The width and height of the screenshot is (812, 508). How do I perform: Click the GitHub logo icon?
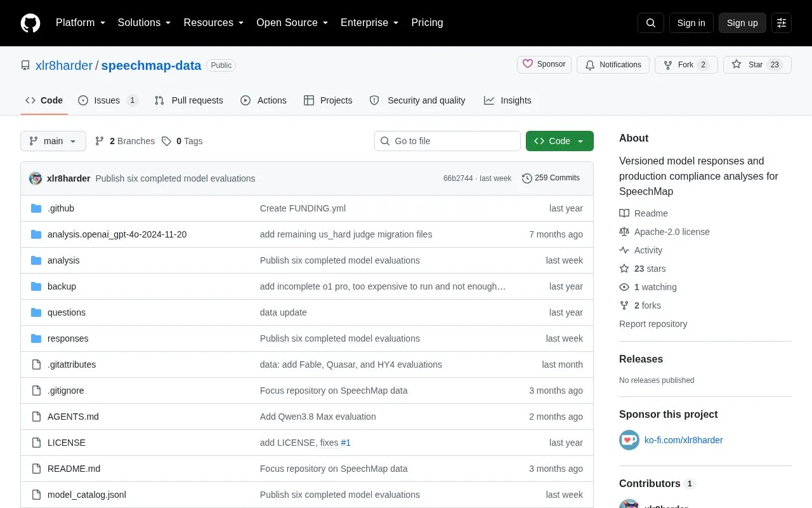tap(30, 23)
